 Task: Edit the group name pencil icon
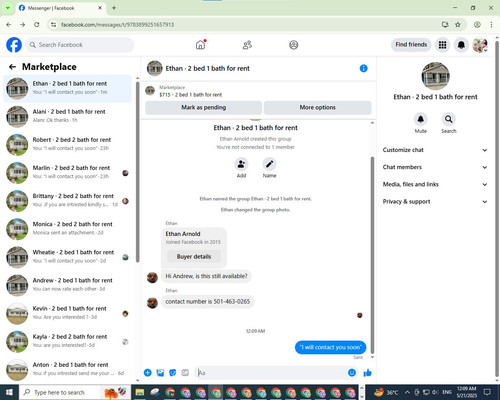[269, 164]
